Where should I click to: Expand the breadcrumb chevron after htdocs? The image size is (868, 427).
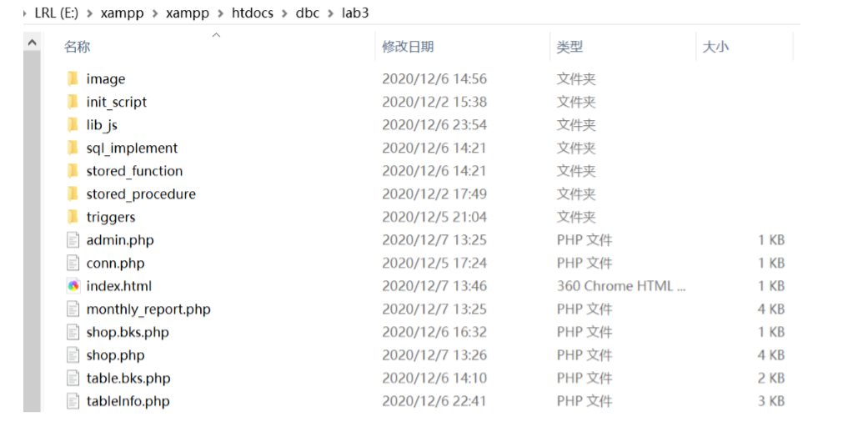click(x=285, y=13)
